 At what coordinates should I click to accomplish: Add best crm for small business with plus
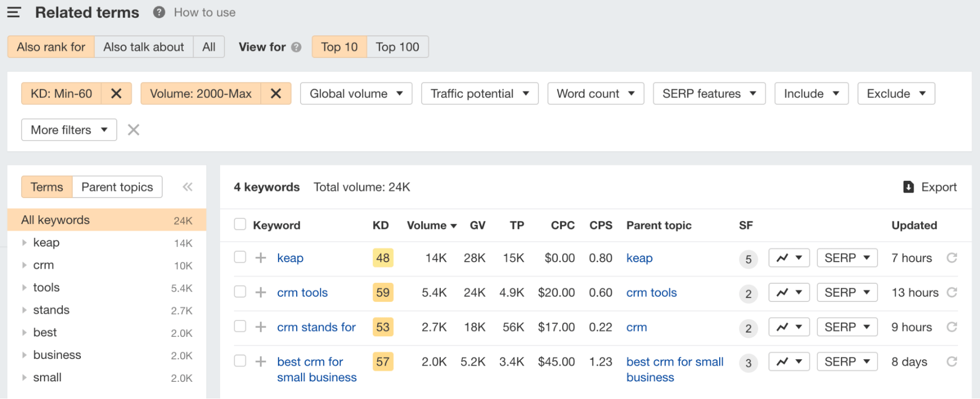pos(261,362)
